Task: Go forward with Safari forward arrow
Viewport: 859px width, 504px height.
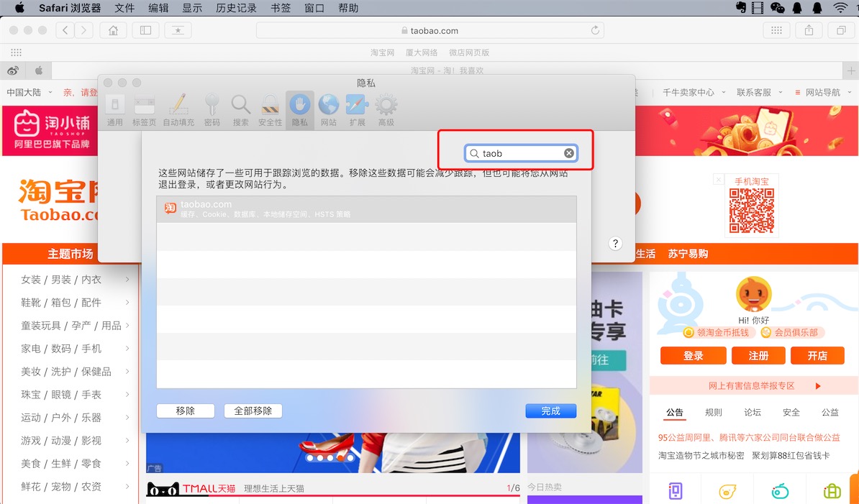Action: 84,31
